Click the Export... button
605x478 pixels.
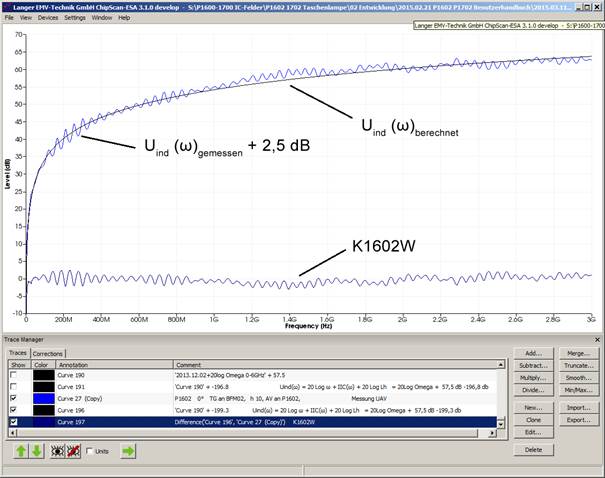pos(578,420)
